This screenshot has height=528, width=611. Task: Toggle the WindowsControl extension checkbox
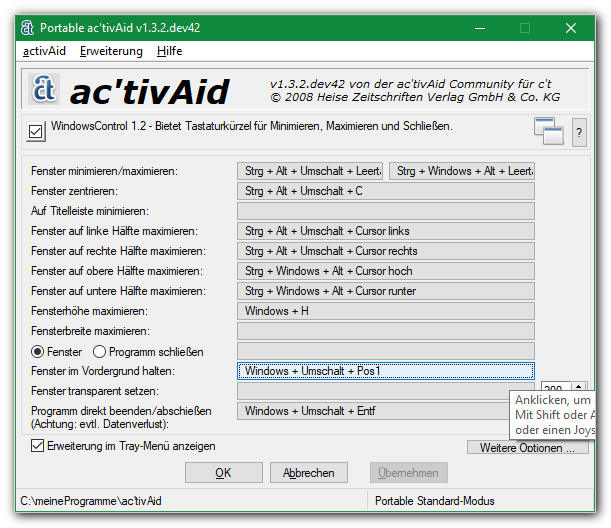click(x=35, y=131)
